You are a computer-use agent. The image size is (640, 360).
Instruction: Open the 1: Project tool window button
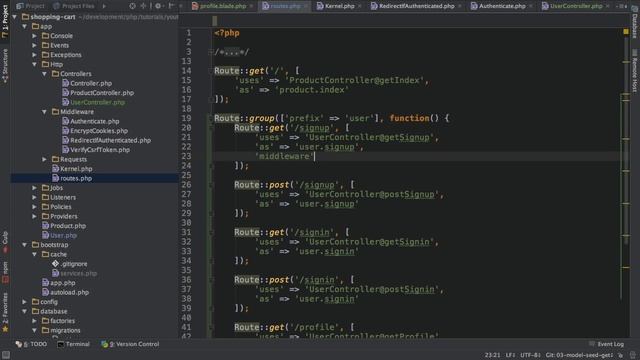tap(5, 21)
